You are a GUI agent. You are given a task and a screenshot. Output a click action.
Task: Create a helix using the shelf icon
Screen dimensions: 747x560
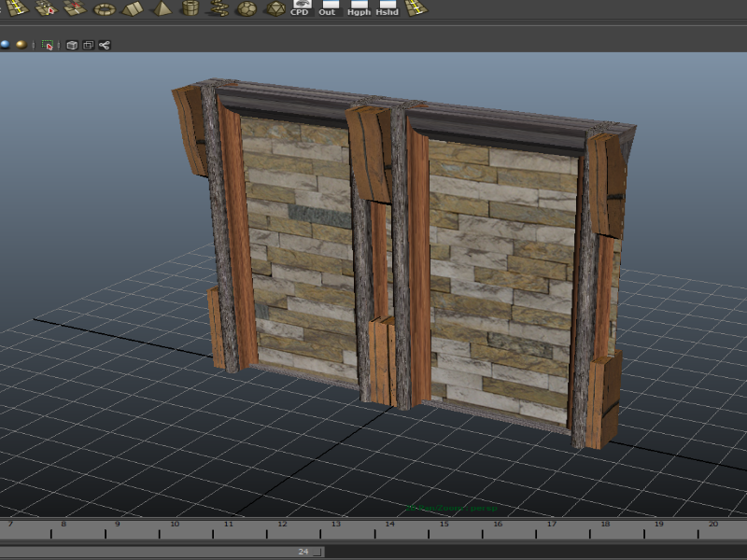click(218, 8)
